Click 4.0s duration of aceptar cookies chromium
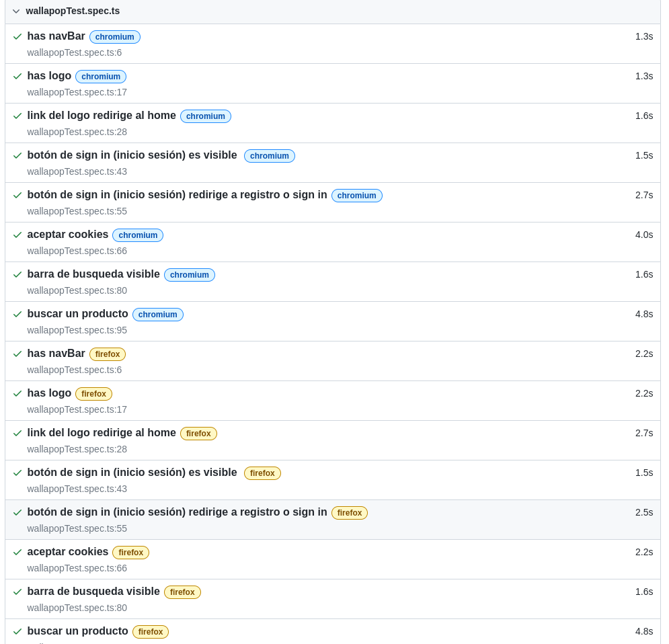Screen dimensions: 669x644 pyautogui.click(x=644, y=235)
